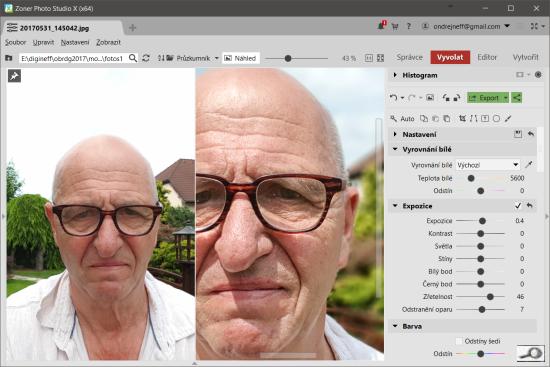Click the show original image icon

[430, 98]
